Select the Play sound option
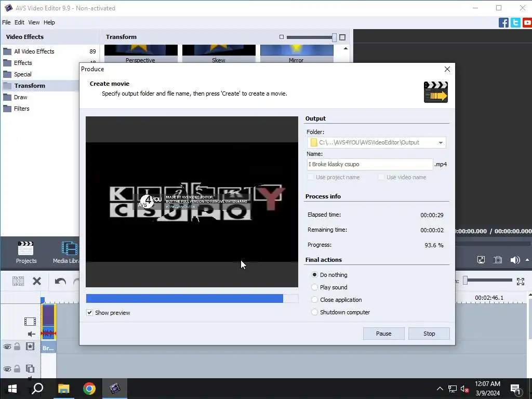 (314, 287)
